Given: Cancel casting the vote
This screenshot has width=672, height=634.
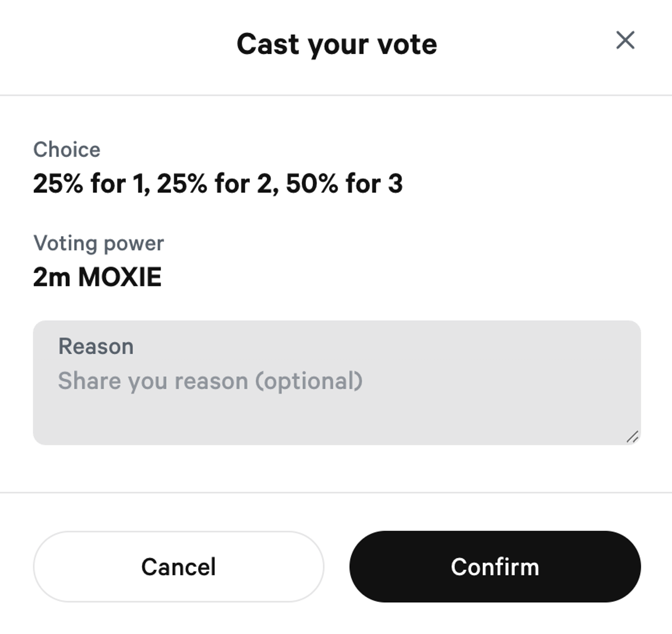Looking at the screenshot, I should pos(178,566).
